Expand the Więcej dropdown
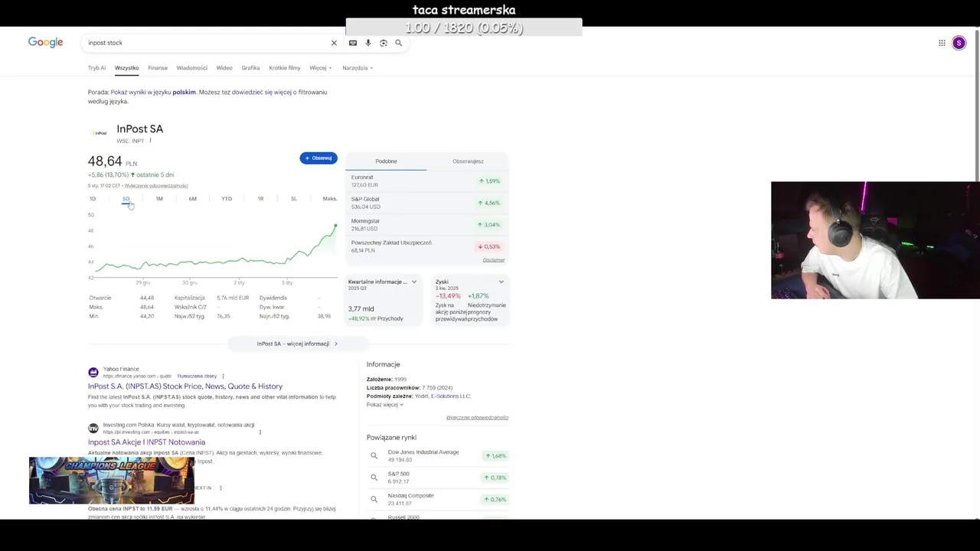The height and width of the screenshot is (551, 980). pyautogui.click(x=321, y=68)
